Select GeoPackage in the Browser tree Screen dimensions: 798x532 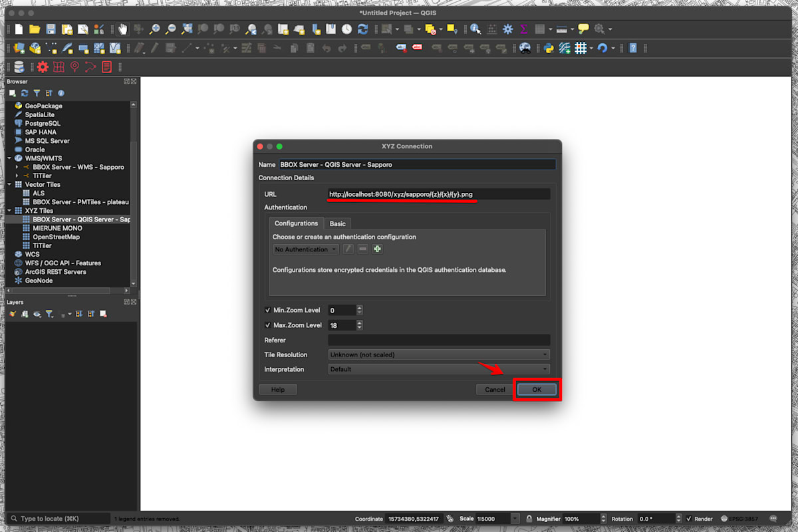tap(43, 106)
